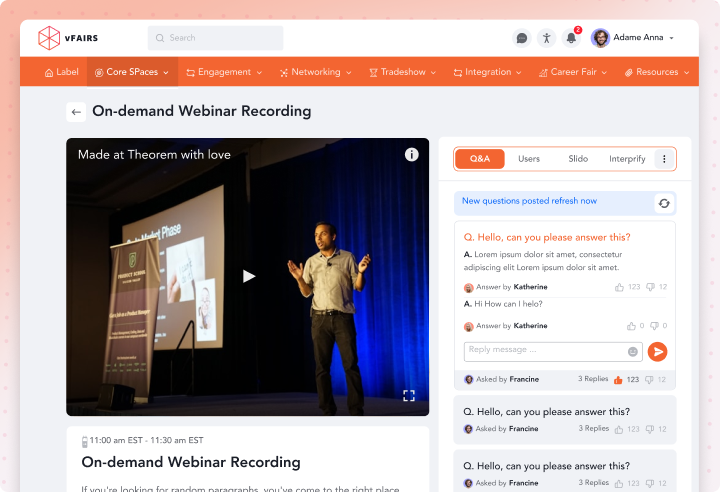Click 'New questions posted refresh now' link
720x492 pixels.
529,201
